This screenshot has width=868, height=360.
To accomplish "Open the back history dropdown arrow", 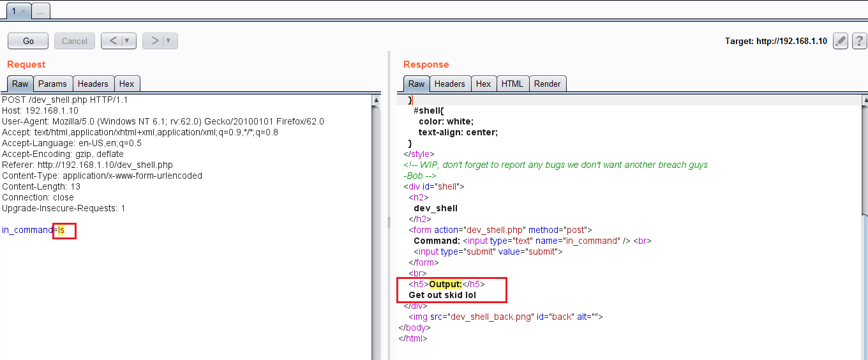I will pos(127,41).
